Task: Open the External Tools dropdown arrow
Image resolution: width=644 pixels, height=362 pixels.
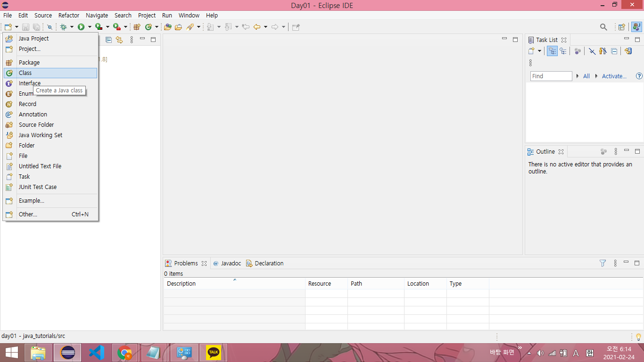Action: pos(125,27)
